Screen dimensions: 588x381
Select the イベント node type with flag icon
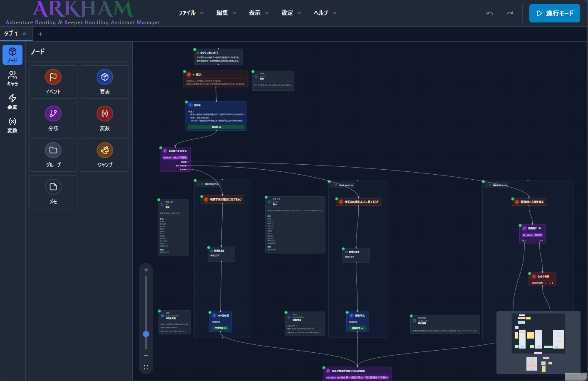point(53,82)
